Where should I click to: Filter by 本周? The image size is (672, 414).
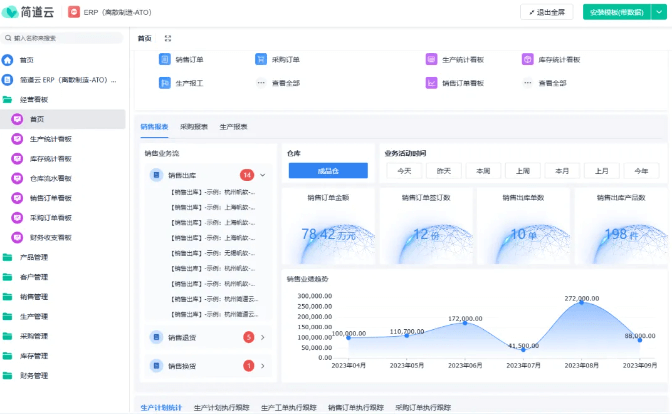(x=483, y=171)
